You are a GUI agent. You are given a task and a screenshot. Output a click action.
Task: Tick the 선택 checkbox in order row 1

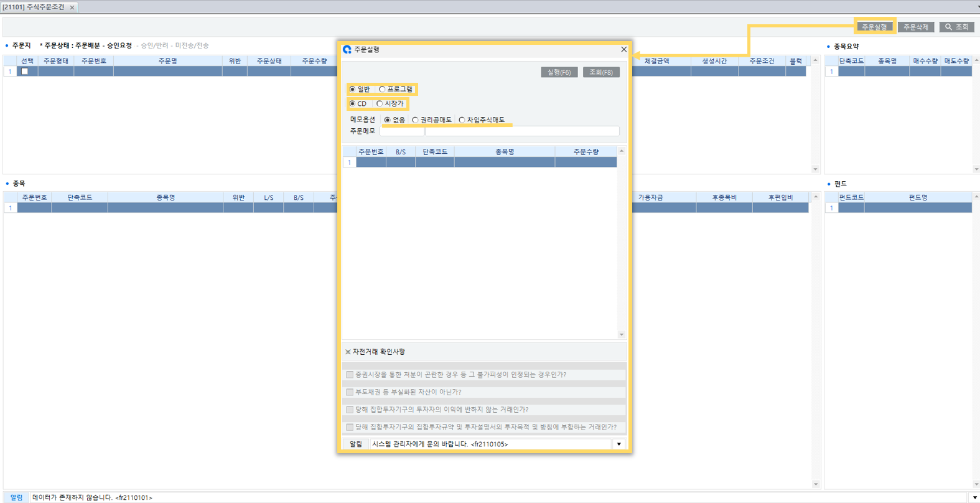point(25,72)
